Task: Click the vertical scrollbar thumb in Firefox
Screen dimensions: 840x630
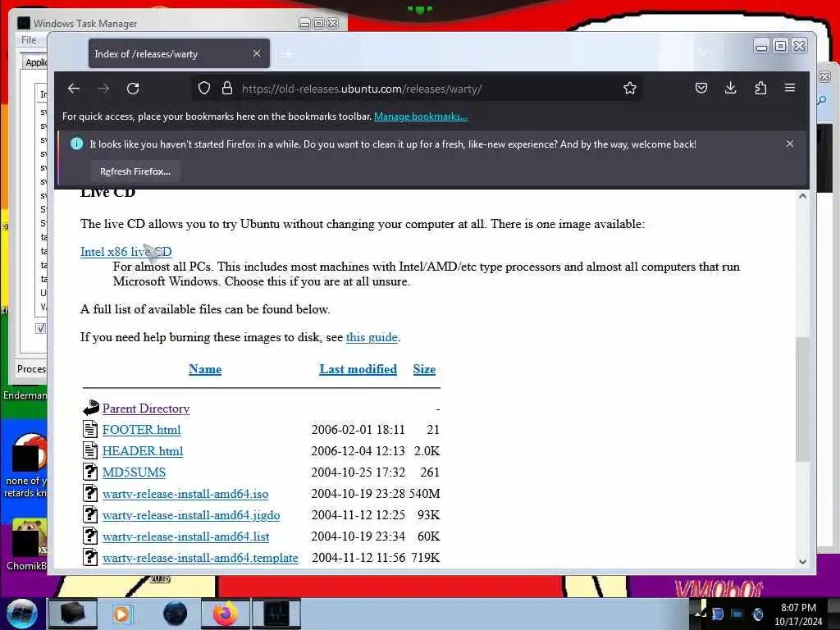Action: click(x=802, y=399)
